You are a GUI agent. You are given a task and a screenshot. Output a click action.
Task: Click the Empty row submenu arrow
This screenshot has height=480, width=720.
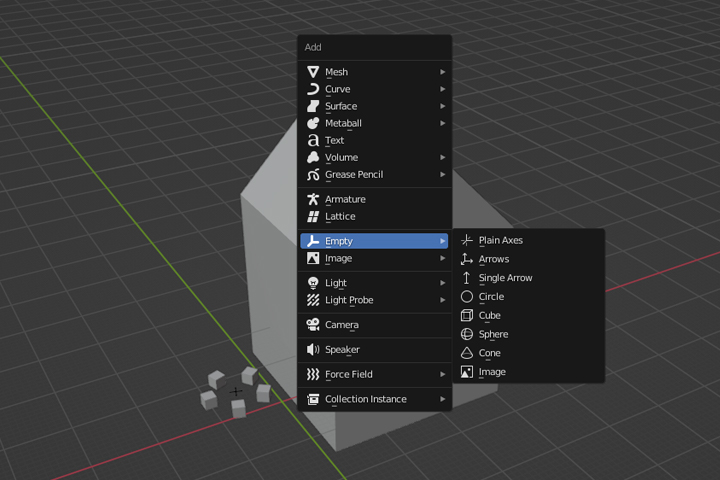pyautogui.click(x=443, y=241)
